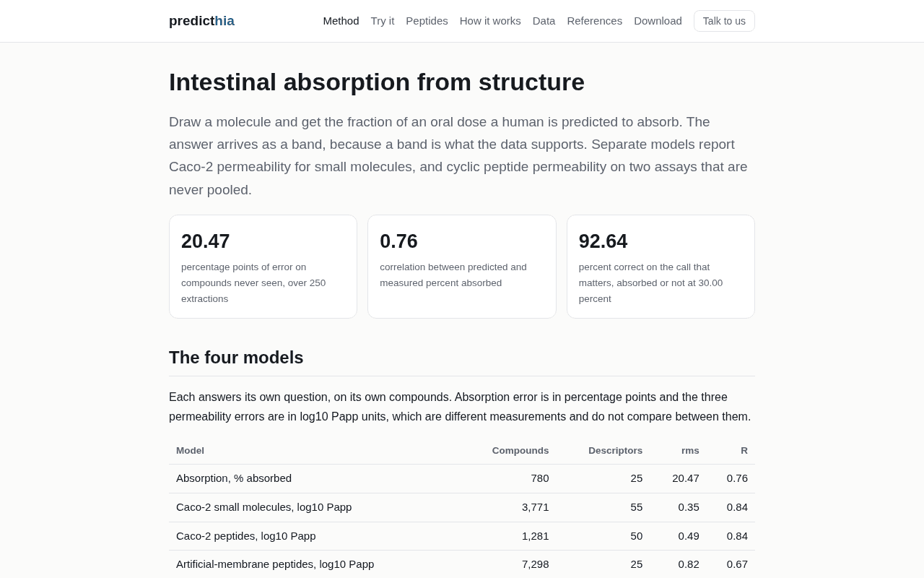The width and height of the screenshot is (924, 578).
Task: Open the Peptides nav link
Action: (x=427, y=21)
